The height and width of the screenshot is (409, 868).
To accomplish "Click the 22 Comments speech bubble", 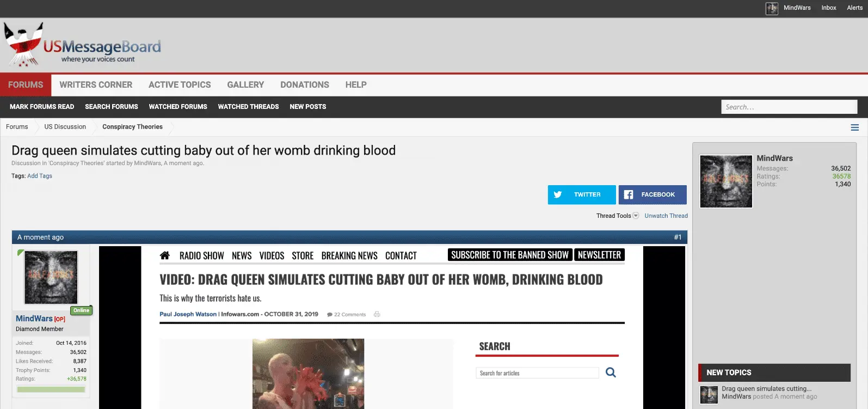I will click(x=330, y=315).
